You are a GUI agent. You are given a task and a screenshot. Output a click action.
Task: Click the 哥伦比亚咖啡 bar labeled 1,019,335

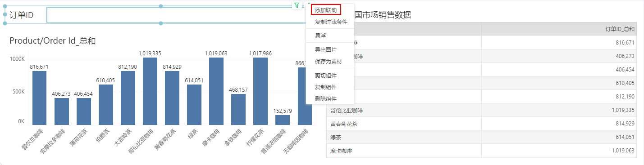[150, 91]
